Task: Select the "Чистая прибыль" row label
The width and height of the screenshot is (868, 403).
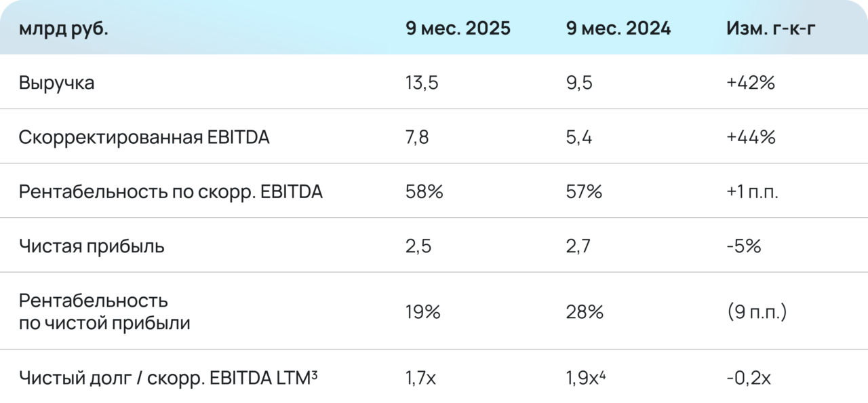Action: pos(92,246)
